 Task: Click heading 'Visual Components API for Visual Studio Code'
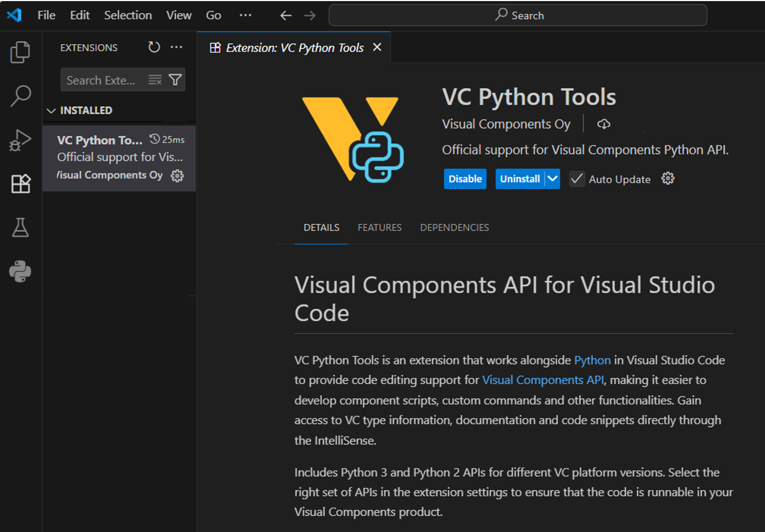click(505, 299)
